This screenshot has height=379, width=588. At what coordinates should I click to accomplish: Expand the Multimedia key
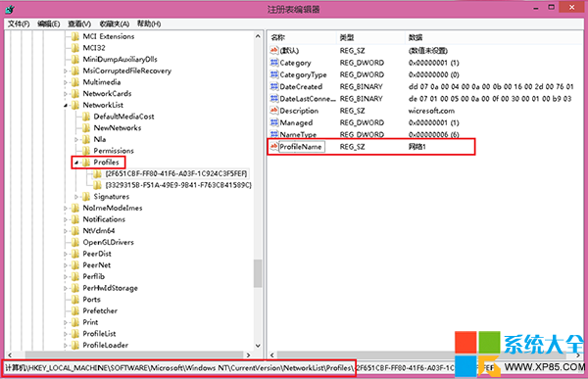tap(66, 82)
